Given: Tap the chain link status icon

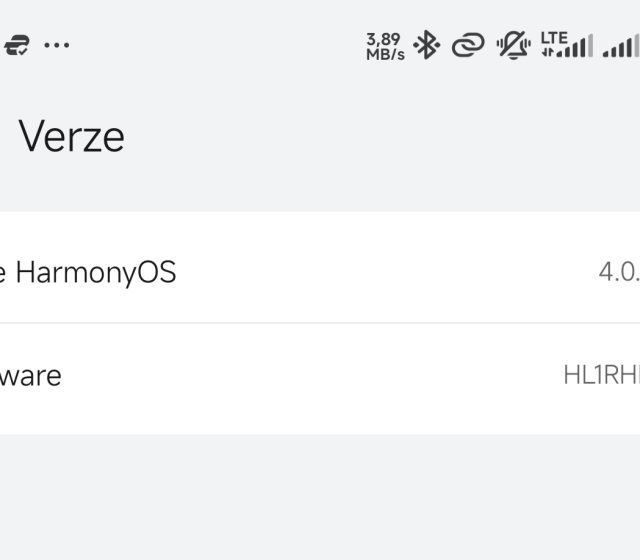Looking at the screenshot, I should (468, 45).
